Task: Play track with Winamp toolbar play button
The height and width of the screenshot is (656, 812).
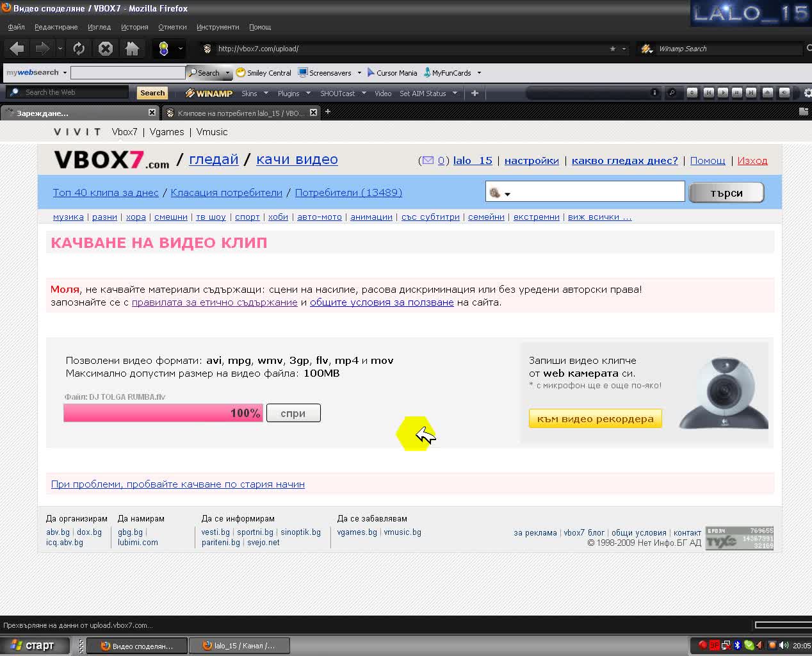Action: [x=722, y=93]
